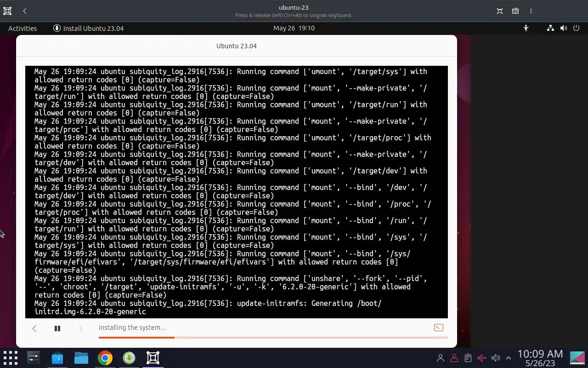The height and width of the screenshot is (368, 588).
Task: Open the System Settings icon in taskbar
Action: [x=34, y=358]
